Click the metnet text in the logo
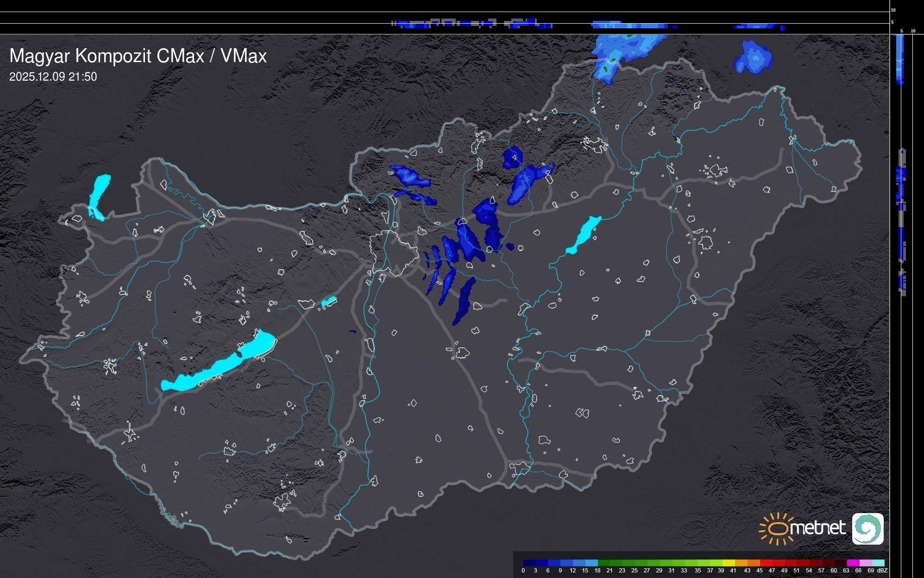This screenshot has height=578, width=924. (x=817, y=528)
